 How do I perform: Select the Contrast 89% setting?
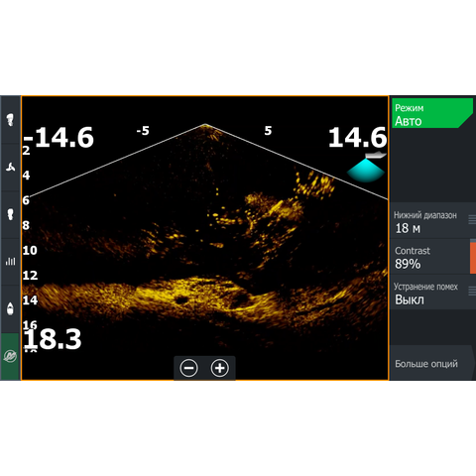[x=429, y=258]
